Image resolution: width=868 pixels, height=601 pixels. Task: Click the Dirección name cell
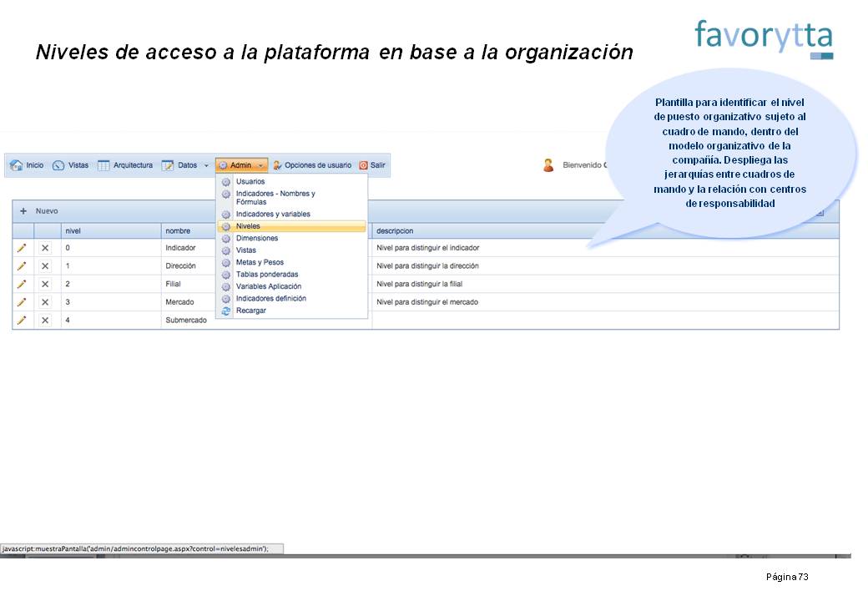pyautogui.click(x=180, y=266)
